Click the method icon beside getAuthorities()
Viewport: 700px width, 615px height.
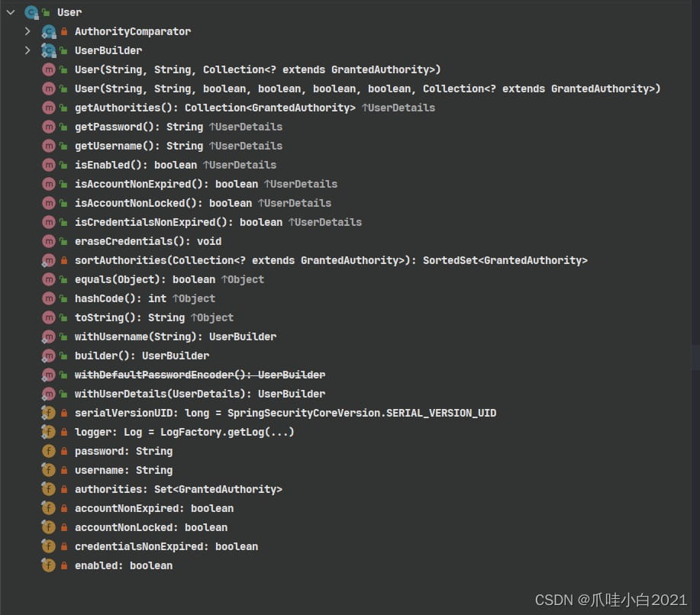pyautogui.click(x=49, y=108)
